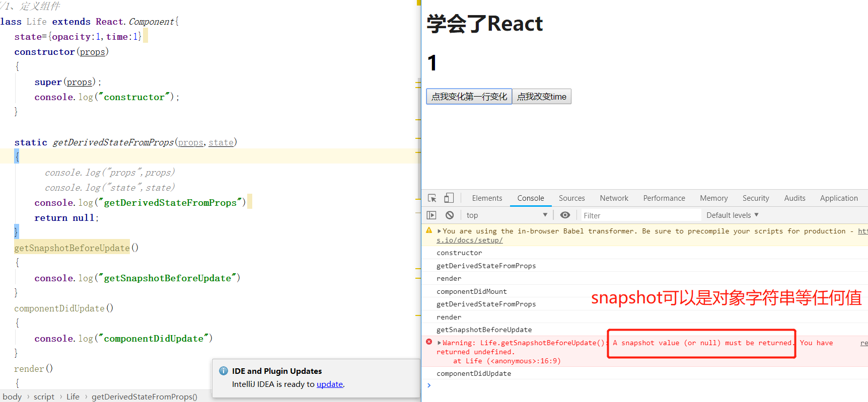Click the 'at Life (<anonymous>:16:9)' stack line
This screenshot has height=402, width=868.
pos(507,361)
